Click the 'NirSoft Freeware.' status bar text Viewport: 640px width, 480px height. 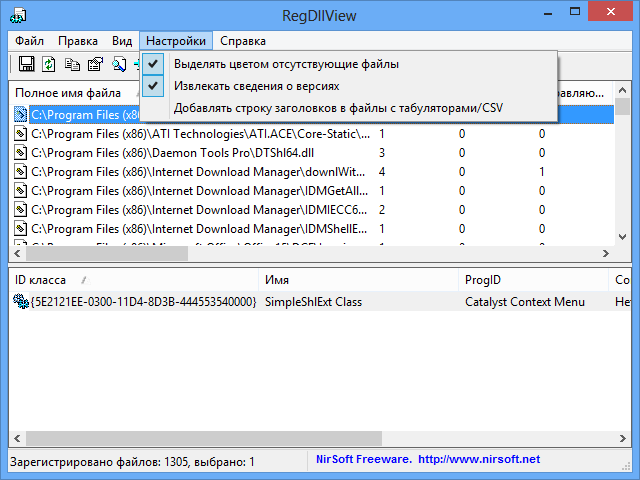tap(364, 460)
